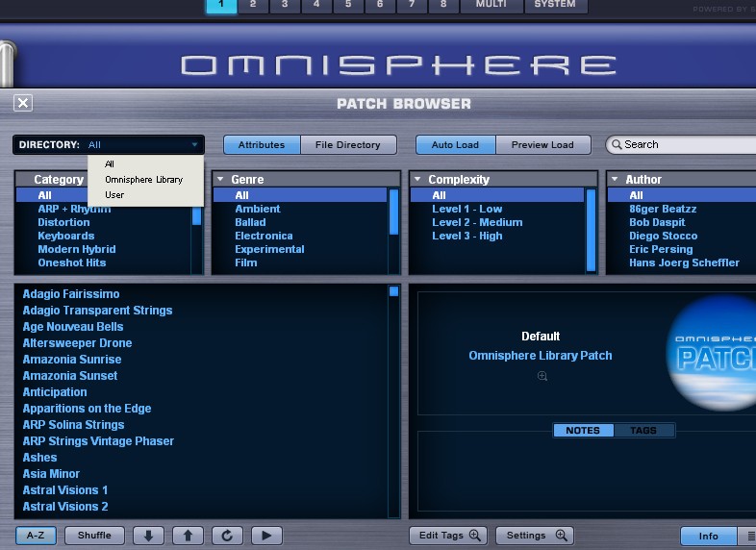Select part 3 tab
Viewport: 756px width, 550px height.
[285, 6]
